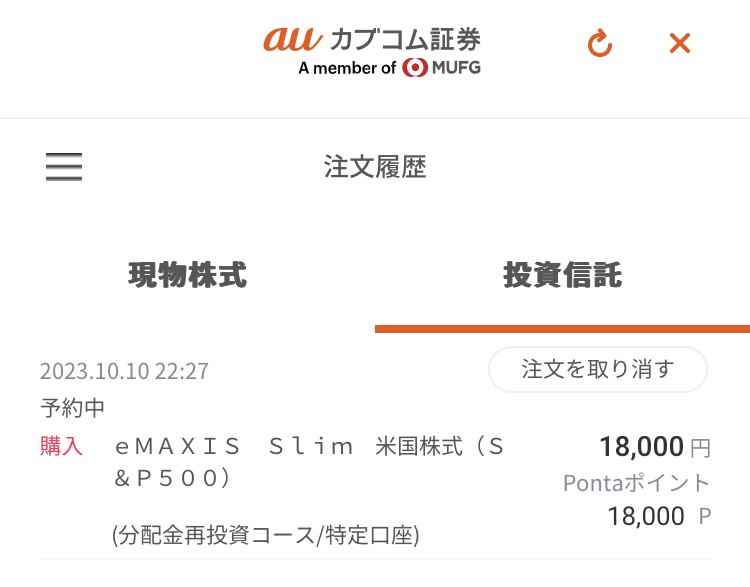Click the 注文履歴 page title

pos(375,166)
